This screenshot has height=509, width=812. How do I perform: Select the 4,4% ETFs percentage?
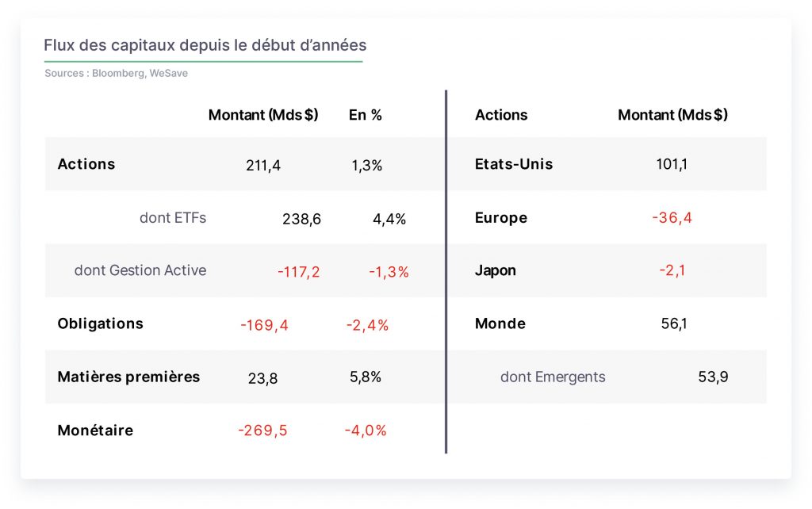click(x=389, y=219)
